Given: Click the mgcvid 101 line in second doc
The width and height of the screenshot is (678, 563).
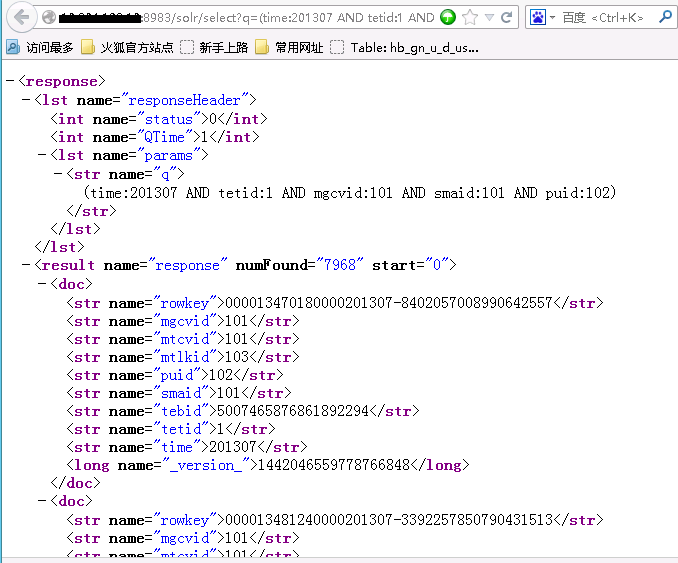Looking at the screenshot, I should [x=183, y=538].
